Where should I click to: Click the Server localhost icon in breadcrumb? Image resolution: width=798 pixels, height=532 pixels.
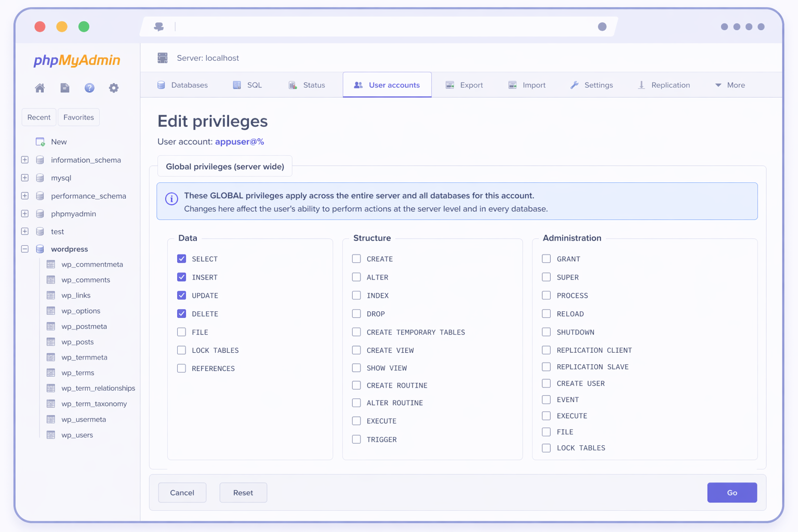(163, 58)
